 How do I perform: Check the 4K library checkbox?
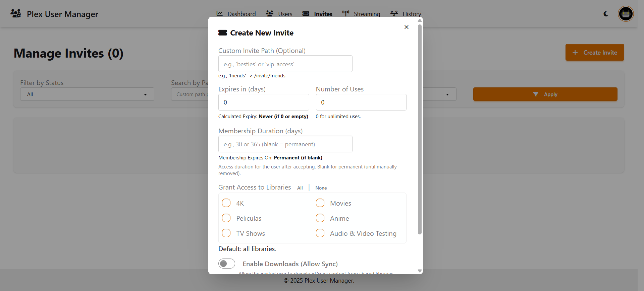[226, 203]
